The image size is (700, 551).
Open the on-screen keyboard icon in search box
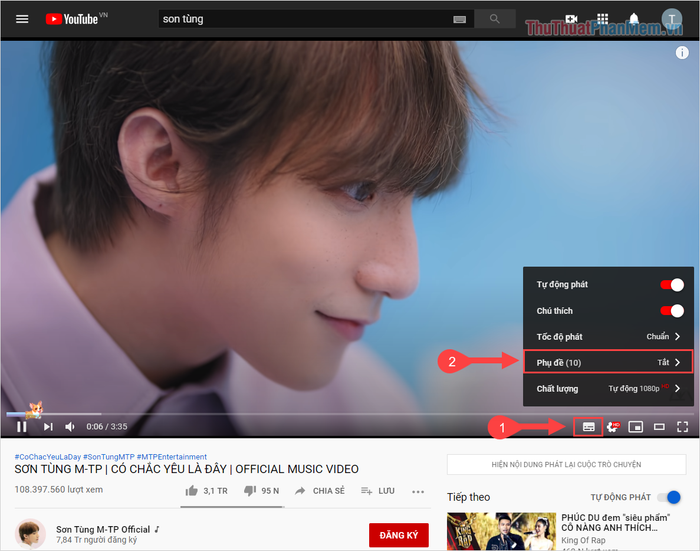coord(459,19)
